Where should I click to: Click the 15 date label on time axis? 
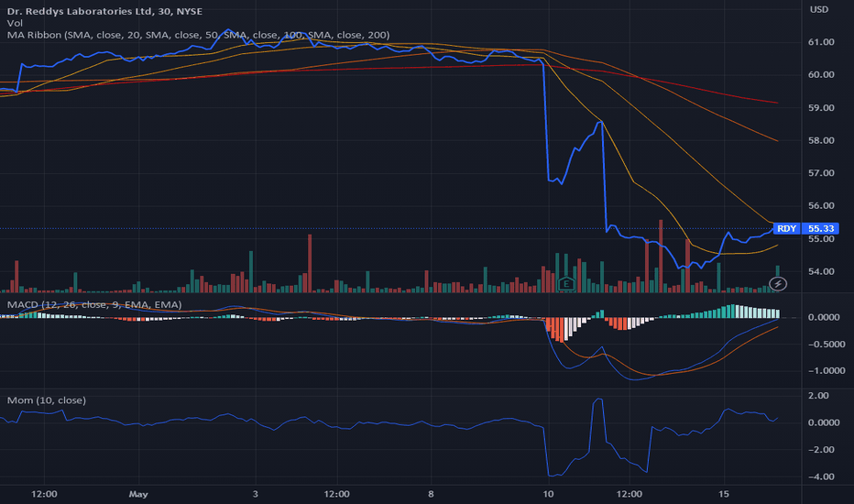click(x=723, y=494)
